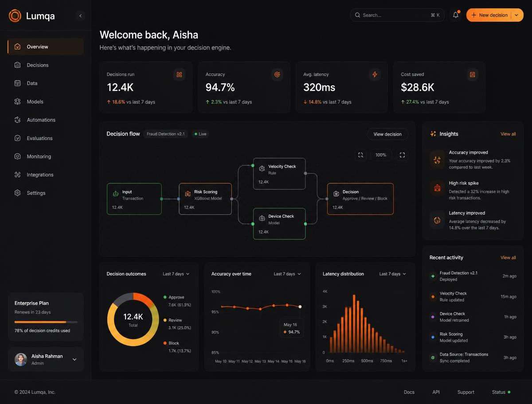This screenshot has height=404, width=532.
Task: Open the Docs footer link
Action: (409, 392)
